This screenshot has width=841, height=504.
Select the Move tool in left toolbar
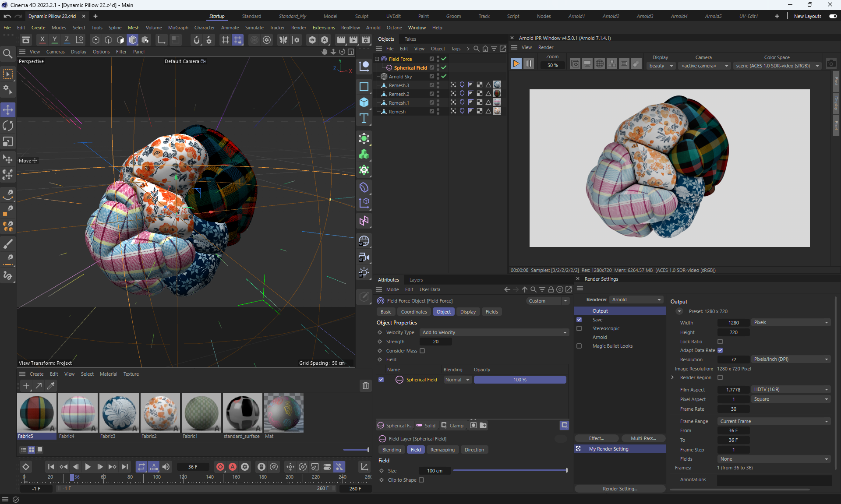pos(8,109)
